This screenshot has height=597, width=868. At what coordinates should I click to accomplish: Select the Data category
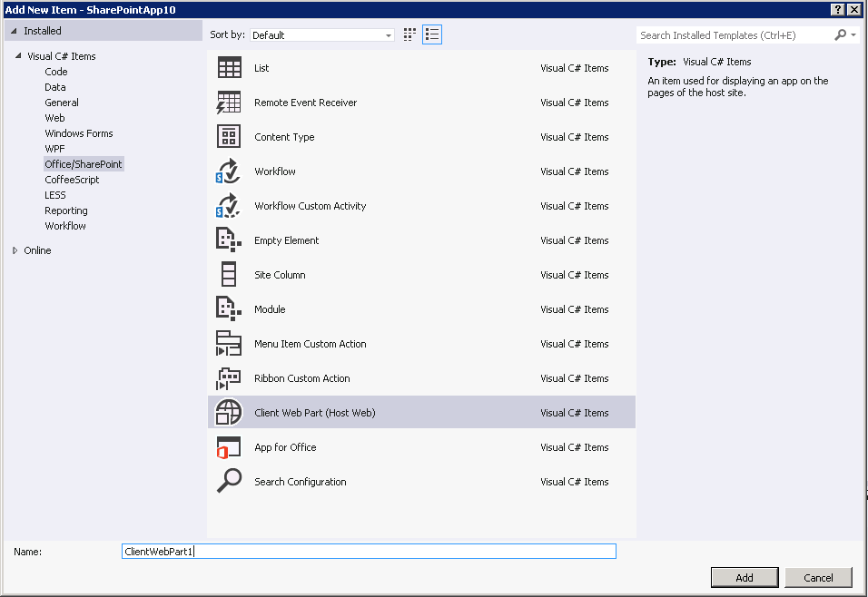pyautogui.click(x=55, y=87)
